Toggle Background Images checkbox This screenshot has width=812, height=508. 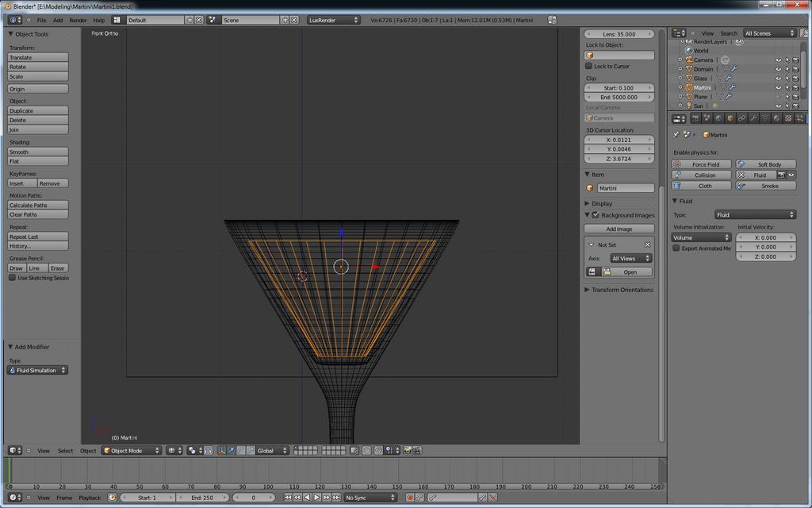pyautogui.click(x=596, y=214)
